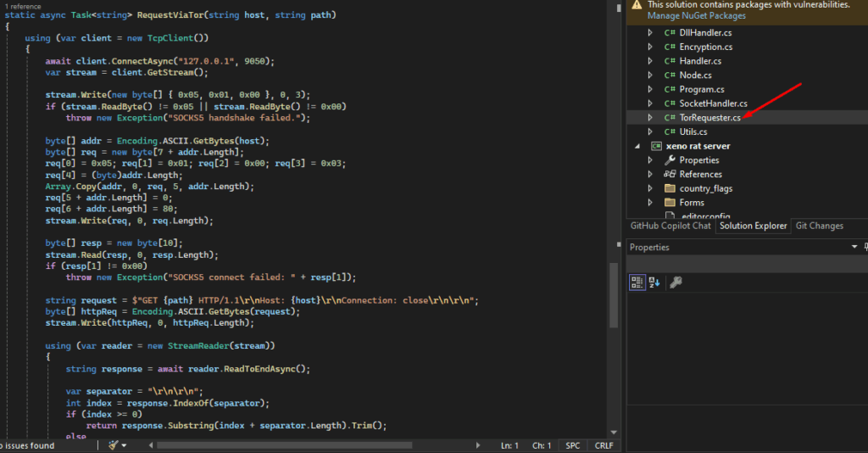Collapse the xeno rat server project

637,146
